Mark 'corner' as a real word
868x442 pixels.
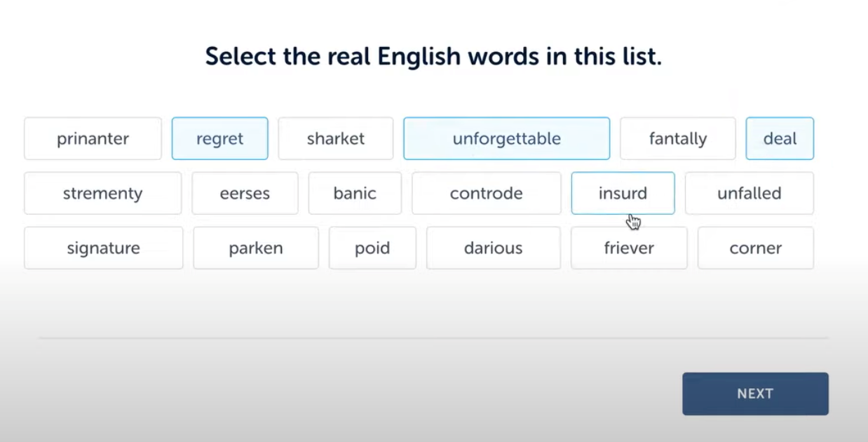point(755,248)
